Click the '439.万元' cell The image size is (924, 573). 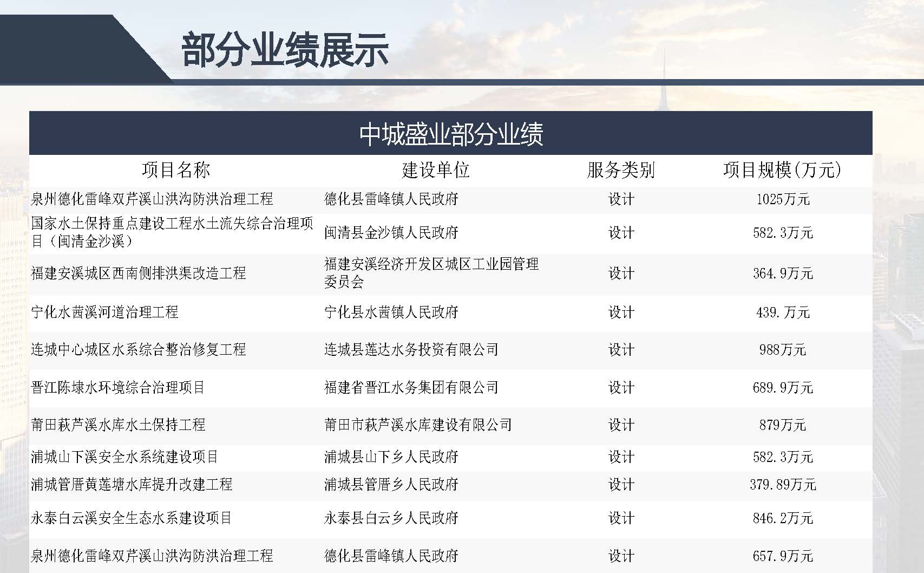tap(783, 312)
